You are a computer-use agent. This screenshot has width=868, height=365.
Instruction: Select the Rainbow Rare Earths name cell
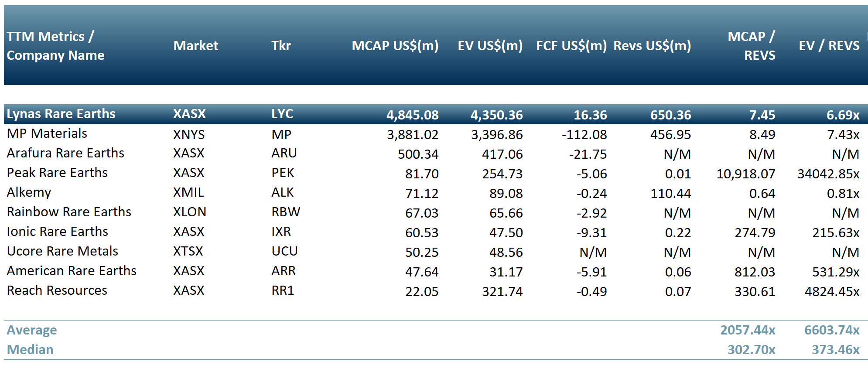[x=69, y=212]
